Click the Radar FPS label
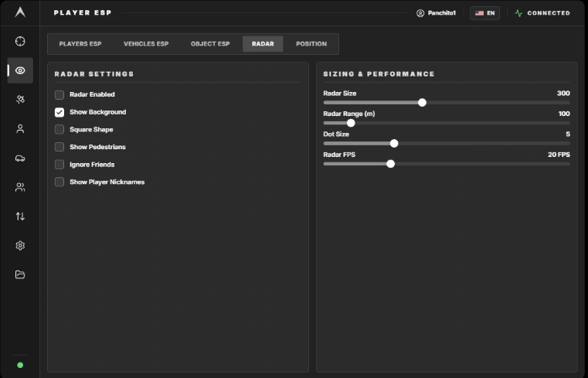 [339, 155]
